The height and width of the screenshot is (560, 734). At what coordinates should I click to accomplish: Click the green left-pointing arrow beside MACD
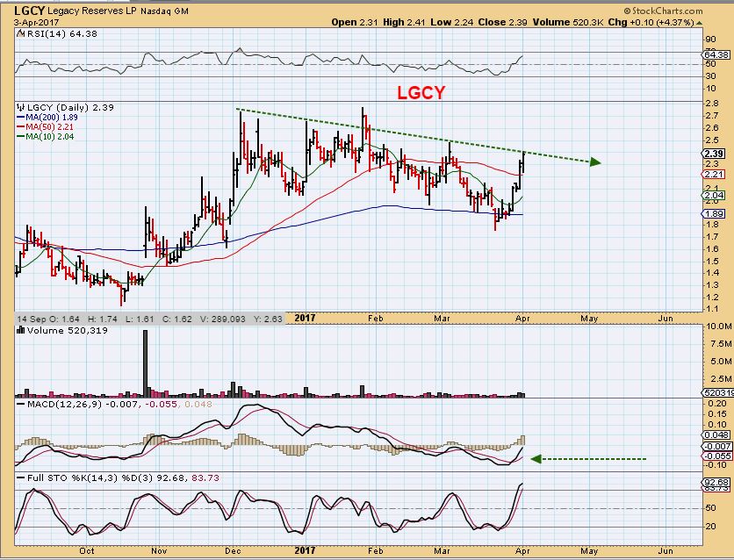(x=536, y=459)
